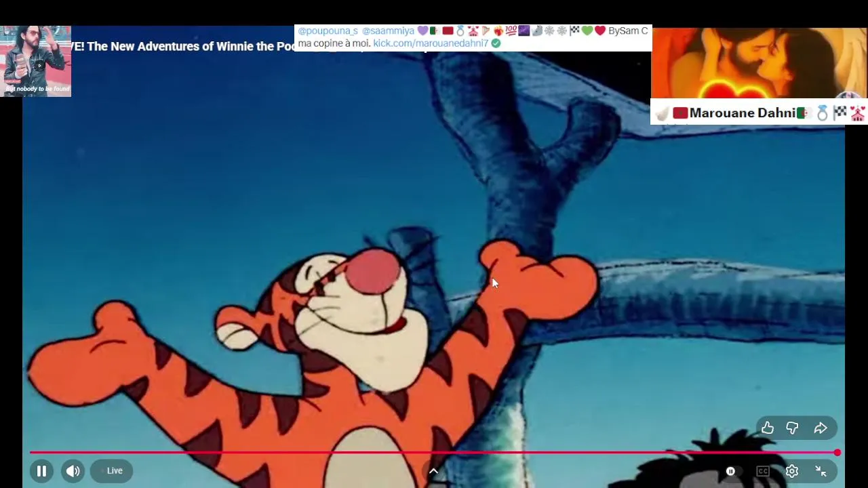Viewport: 868px width, 488px height.
Task: Expand the panel with the upward chevron
Action: pos(433,471)
